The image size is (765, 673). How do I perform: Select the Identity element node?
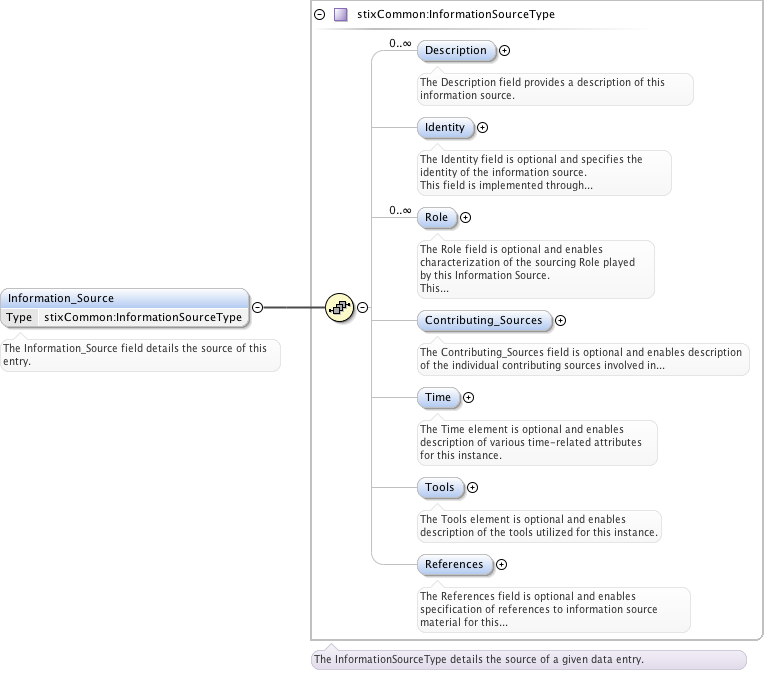tap(444, 127)
